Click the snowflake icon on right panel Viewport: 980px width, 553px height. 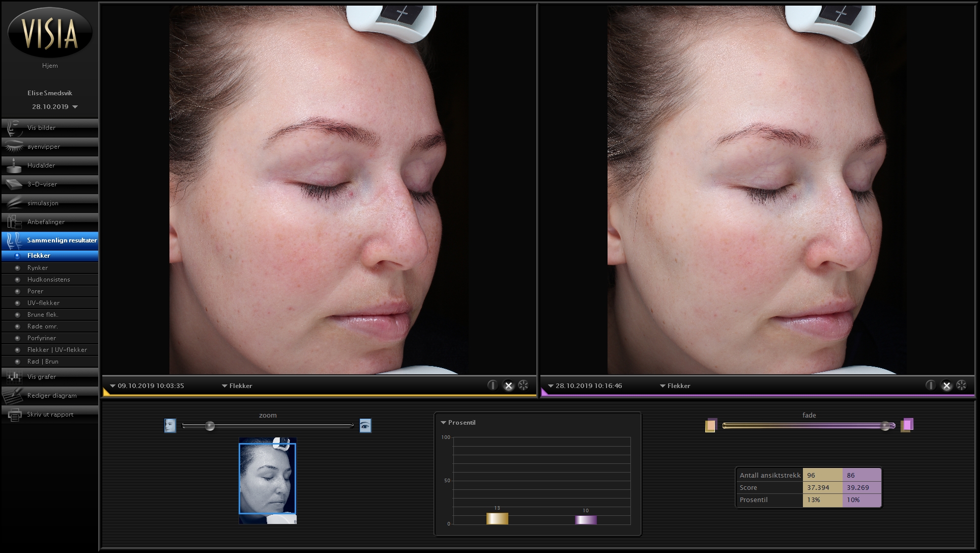(961, 385)
